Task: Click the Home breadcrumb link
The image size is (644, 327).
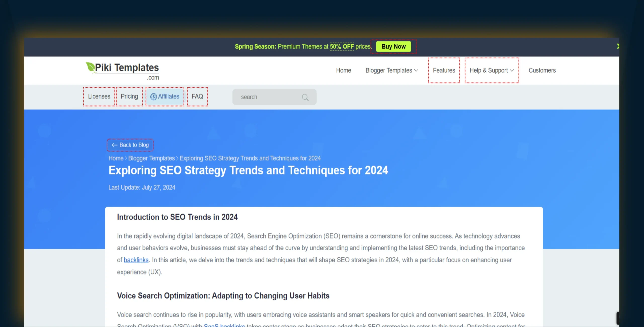Action: click(116, 158)
